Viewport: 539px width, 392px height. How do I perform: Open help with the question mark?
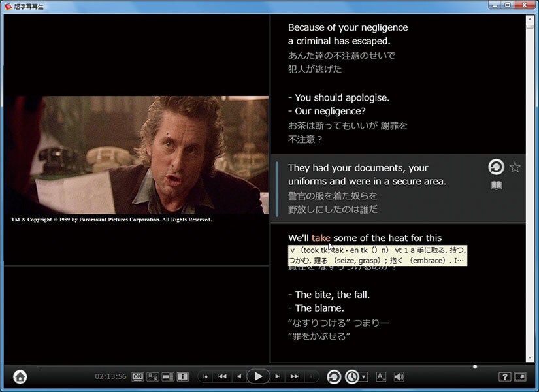(504, 377)
